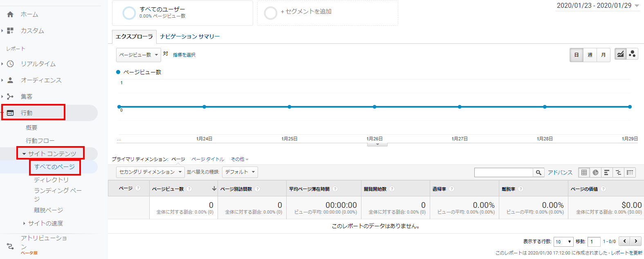644x259 pixels.
Task: Click the レポートを更新 refresh link
Action: [626, 253]
